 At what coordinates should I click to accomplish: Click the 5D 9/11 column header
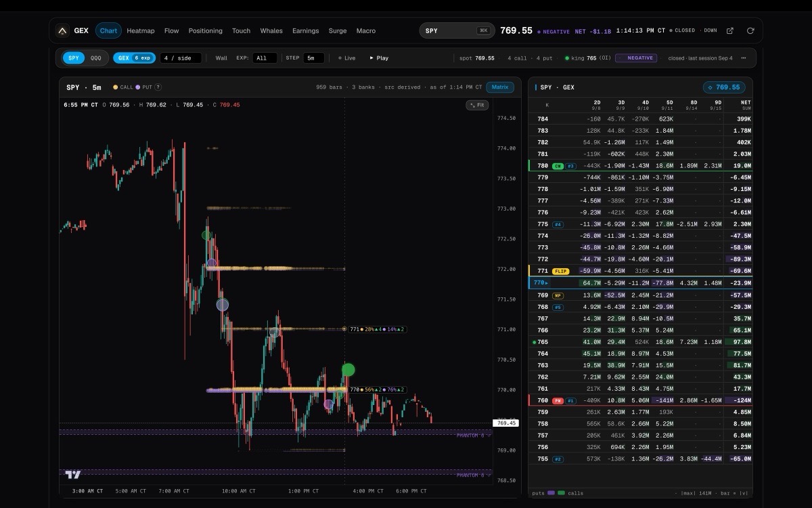666,105
